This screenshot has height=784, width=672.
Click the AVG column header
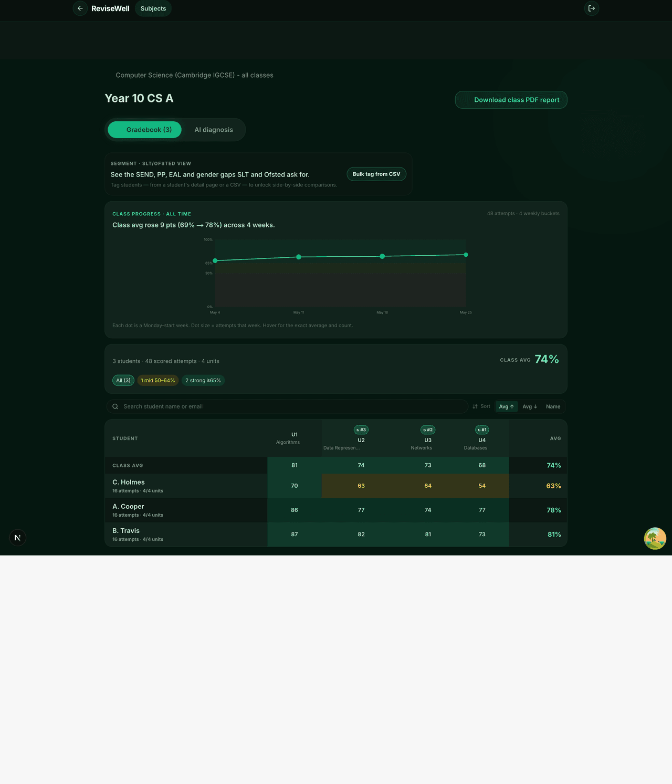pos(555,438)
